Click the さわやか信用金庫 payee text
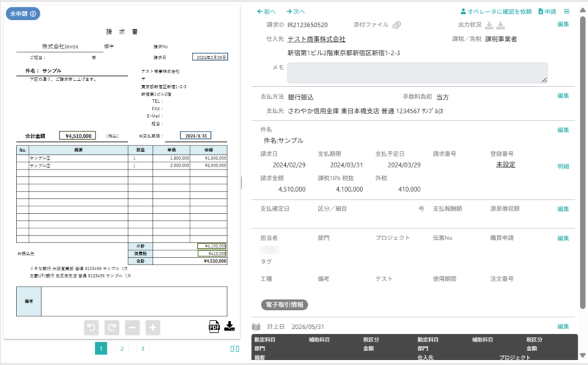Screen dimensions: 588x365 365,112
